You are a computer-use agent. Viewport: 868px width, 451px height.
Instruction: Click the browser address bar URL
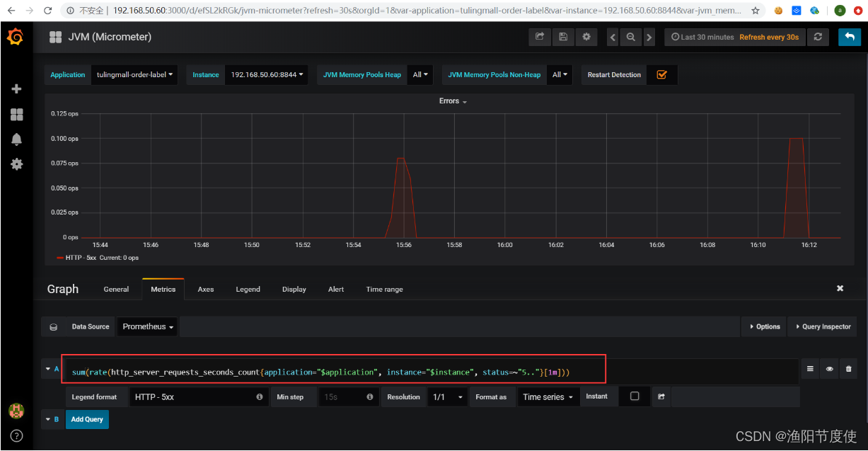coord(427,11)
